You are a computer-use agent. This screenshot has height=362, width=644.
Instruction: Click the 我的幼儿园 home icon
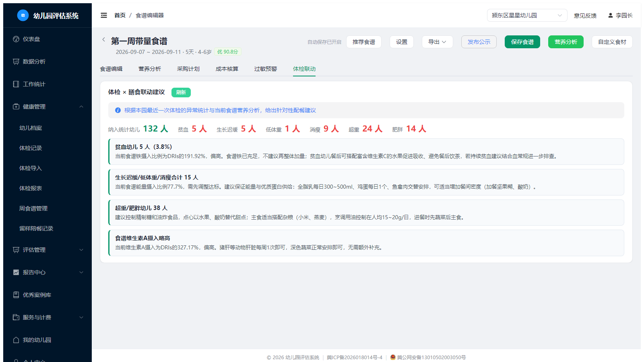[x=16, y=340]
